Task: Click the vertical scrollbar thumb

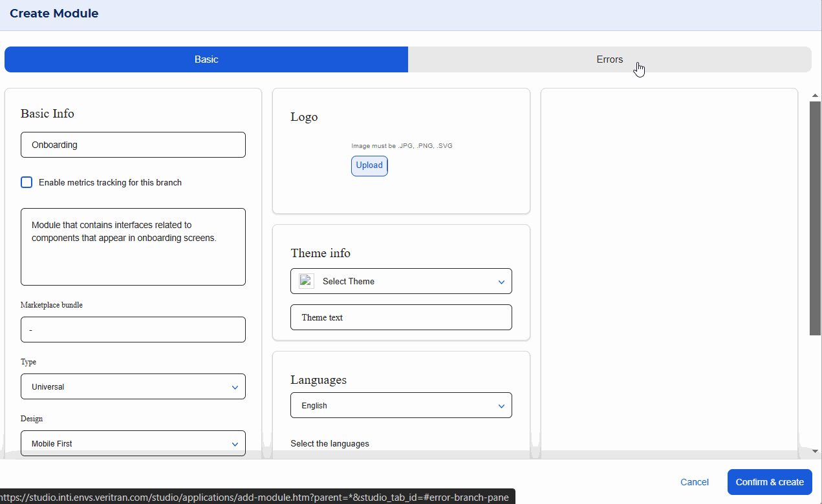Action: (815, 218)
